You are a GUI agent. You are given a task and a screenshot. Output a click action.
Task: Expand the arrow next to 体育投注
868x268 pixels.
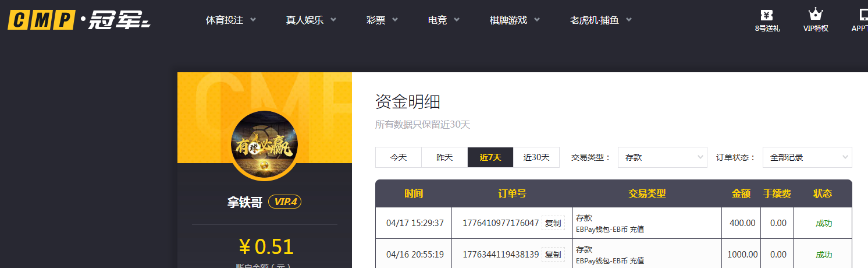253,20
